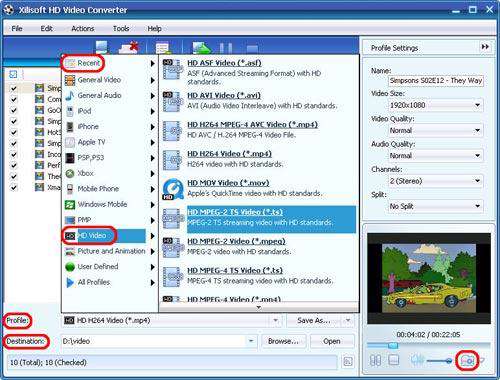Open the File menu
Image resolution: width=500 pixels, height=380 pixels.
coord(17,29)
